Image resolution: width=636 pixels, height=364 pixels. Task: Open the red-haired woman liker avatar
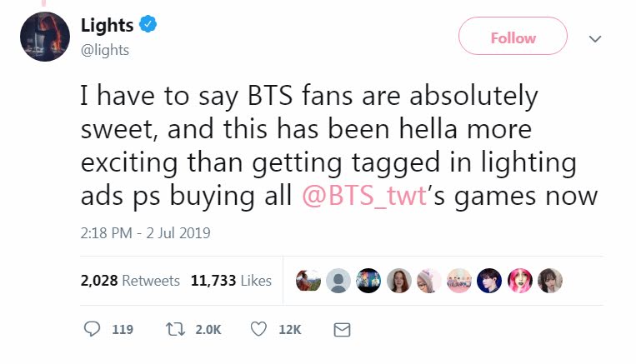398,281
